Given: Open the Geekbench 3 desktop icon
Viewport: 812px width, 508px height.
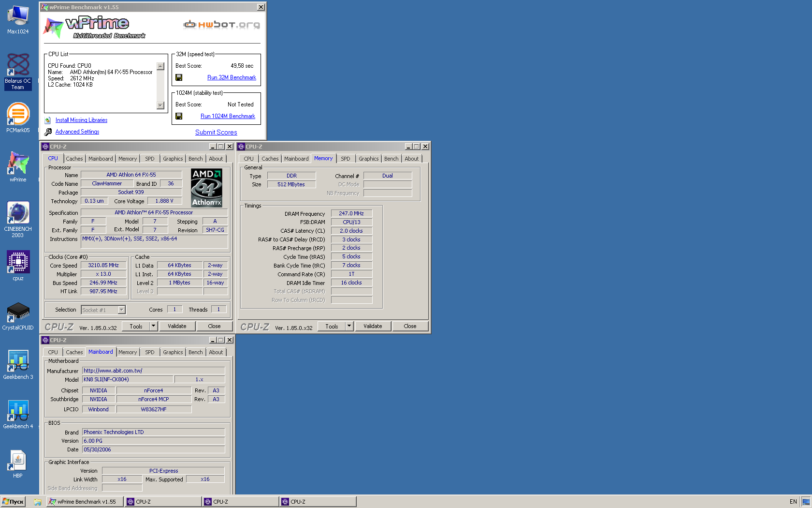Looking at the screenshot, I should (x=18, y=365).
